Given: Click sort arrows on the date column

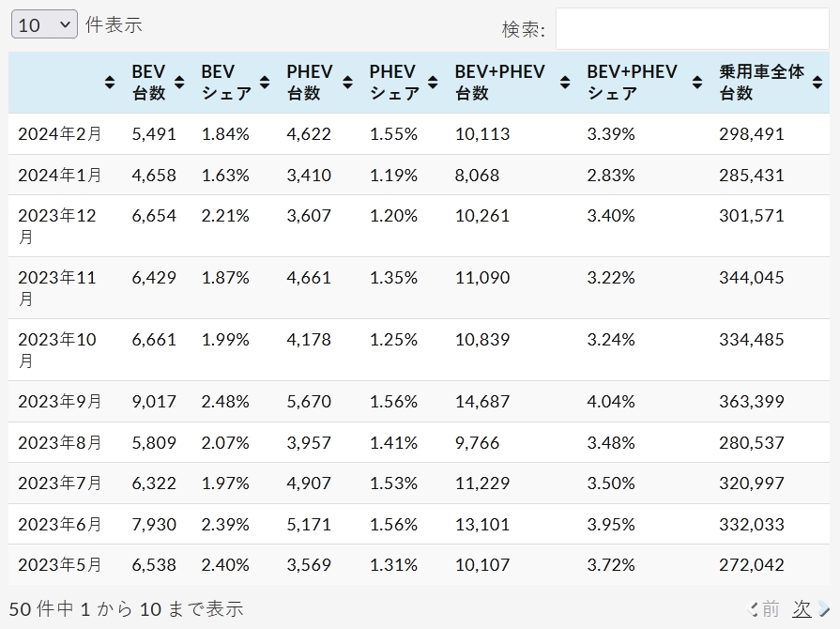Looking at the screenshot, I should tap(110, 83).
